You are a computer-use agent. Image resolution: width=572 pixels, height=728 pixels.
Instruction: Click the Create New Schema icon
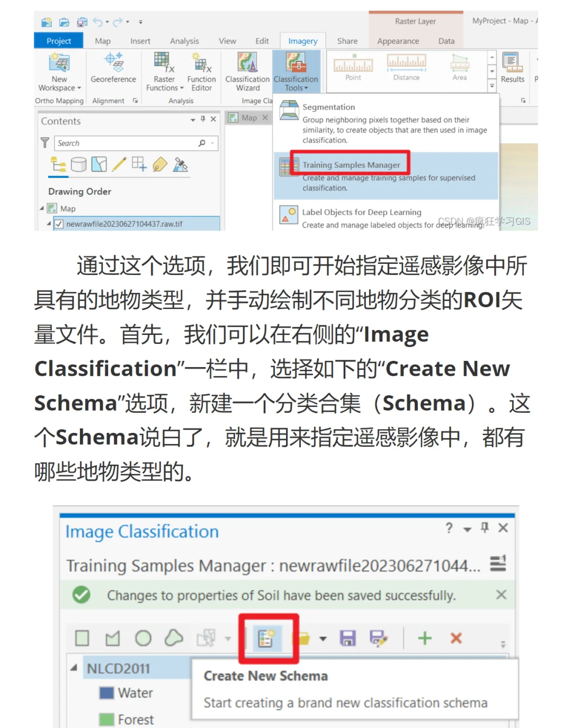coord(268,638)
